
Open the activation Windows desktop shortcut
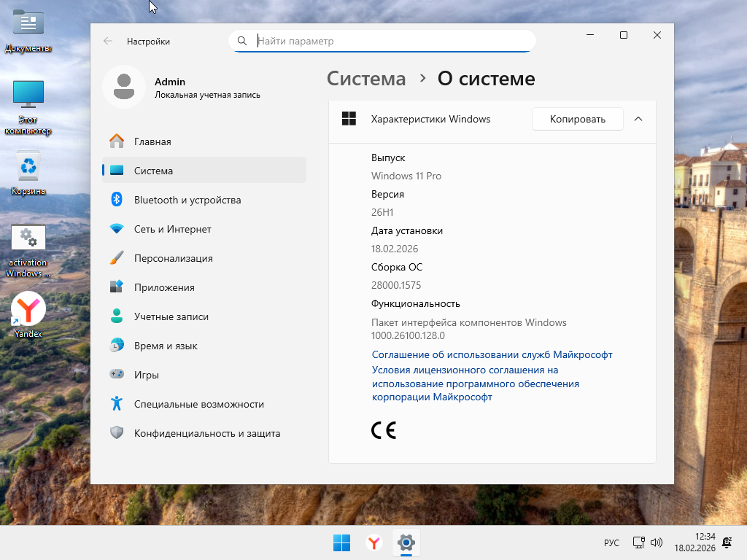coord(28,241)
